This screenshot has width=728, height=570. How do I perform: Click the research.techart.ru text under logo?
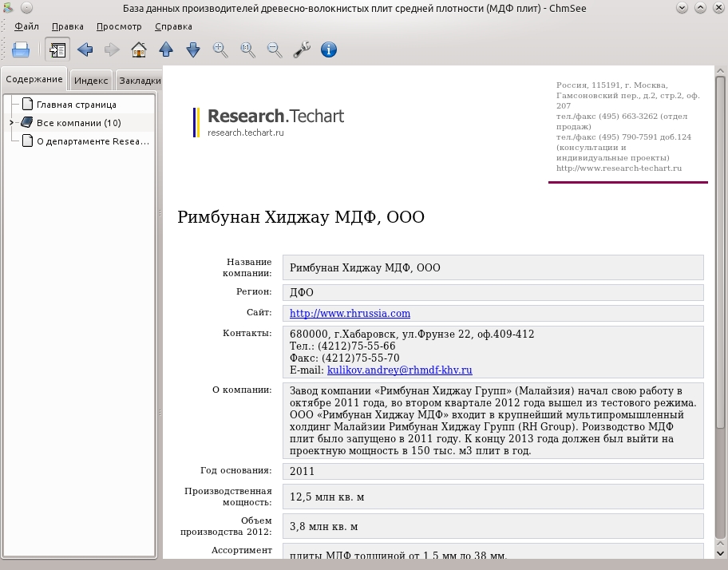(x=246, y=133)
